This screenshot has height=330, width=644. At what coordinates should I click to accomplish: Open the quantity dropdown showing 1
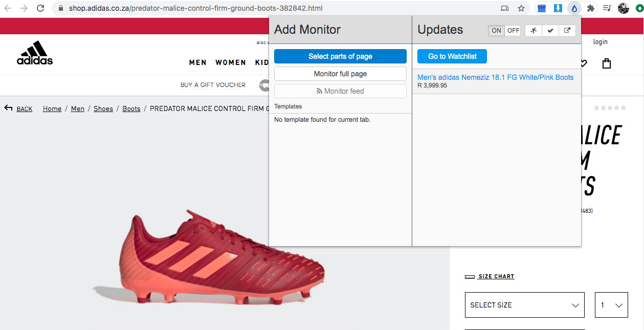(611, 305)
